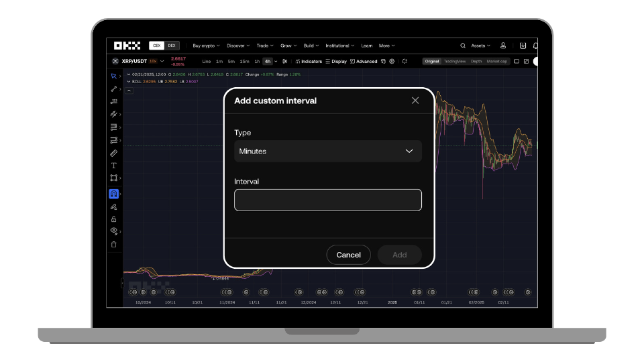The image size is (644, 362).
Task: Expand the Assets dropdown
Action: tap(480, 46)
